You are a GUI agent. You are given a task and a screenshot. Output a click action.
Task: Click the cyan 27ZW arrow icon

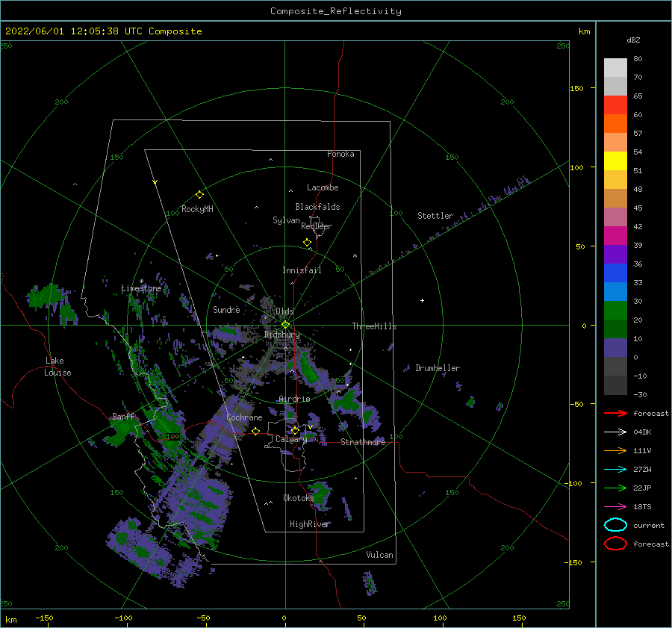(x=615, y=470)
